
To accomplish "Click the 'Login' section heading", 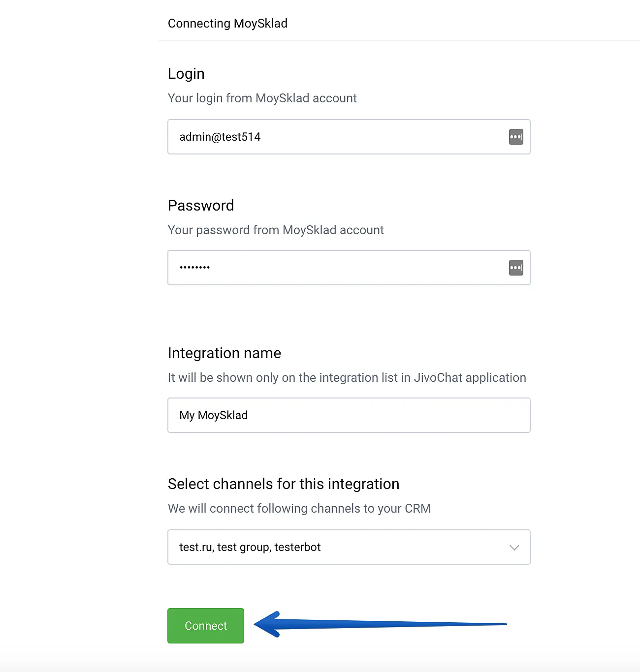I will [x=186, y=74].
